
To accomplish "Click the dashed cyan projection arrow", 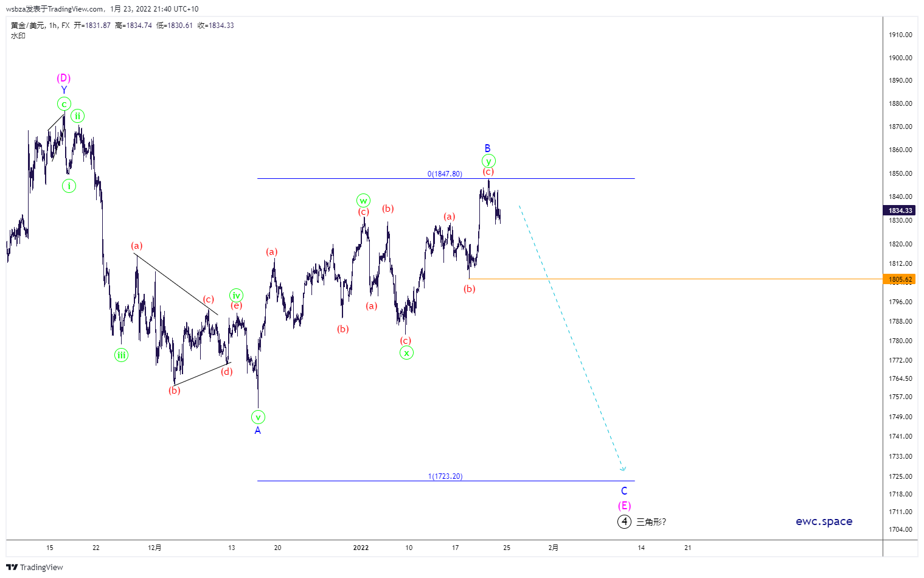I will pos(572,338).
